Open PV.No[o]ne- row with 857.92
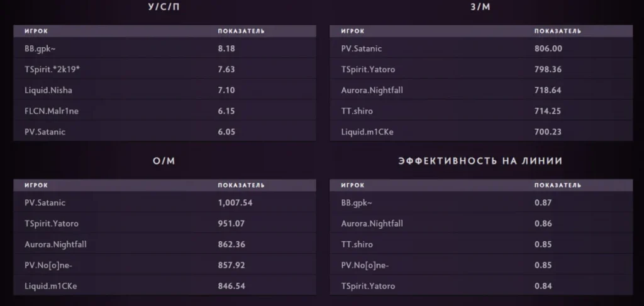The image size is (644, 306). [165, 265]
